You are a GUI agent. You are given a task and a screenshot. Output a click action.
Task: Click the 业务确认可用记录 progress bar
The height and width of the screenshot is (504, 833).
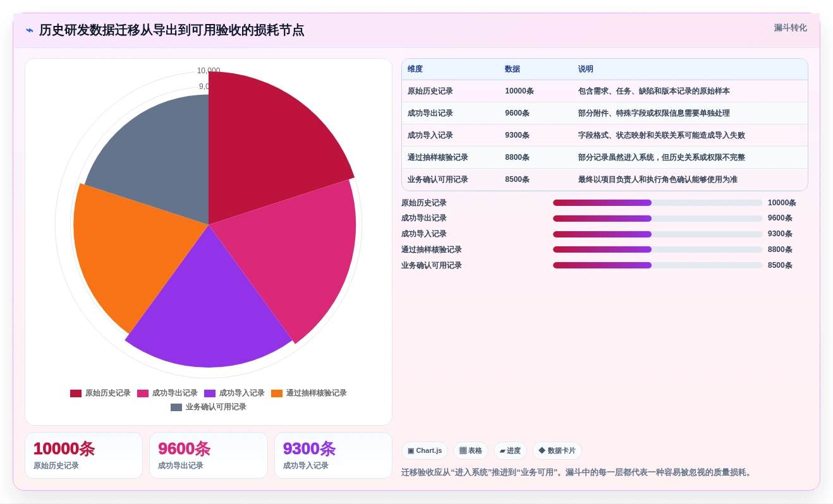click(x=658, y=265)
